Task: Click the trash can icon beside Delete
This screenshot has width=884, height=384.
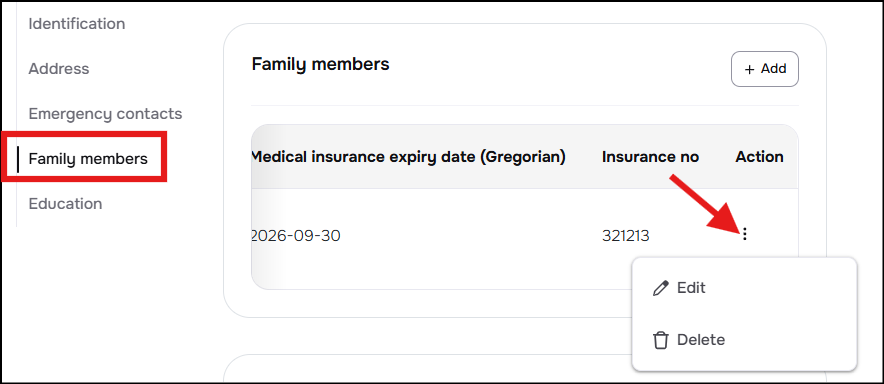Action: tap(660, 340)
